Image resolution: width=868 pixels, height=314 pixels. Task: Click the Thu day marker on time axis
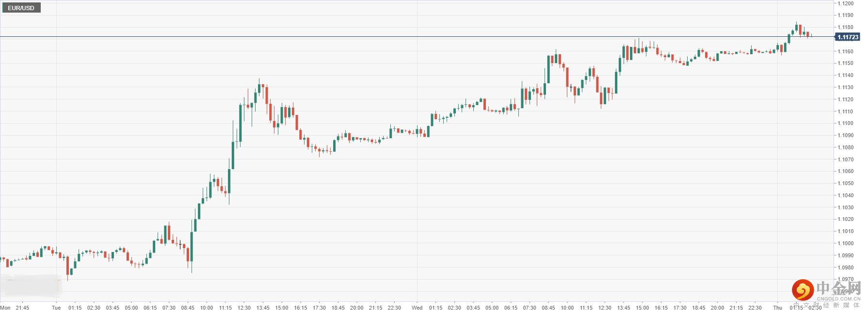[x=778, y=308]
